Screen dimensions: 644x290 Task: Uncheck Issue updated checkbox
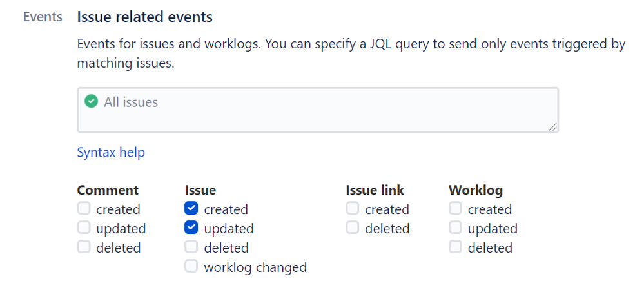click(x=191, y=227)
